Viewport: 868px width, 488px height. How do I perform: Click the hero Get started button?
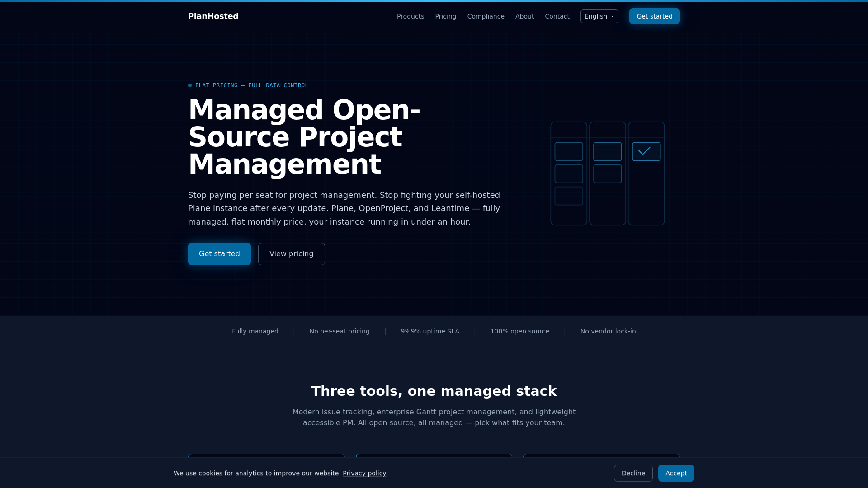[219, 254]
